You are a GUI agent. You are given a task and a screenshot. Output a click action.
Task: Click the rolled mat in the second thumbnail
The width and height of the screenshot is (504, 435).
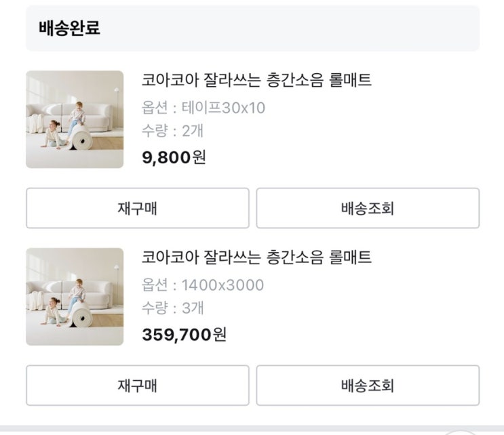[x=81, y=317]
